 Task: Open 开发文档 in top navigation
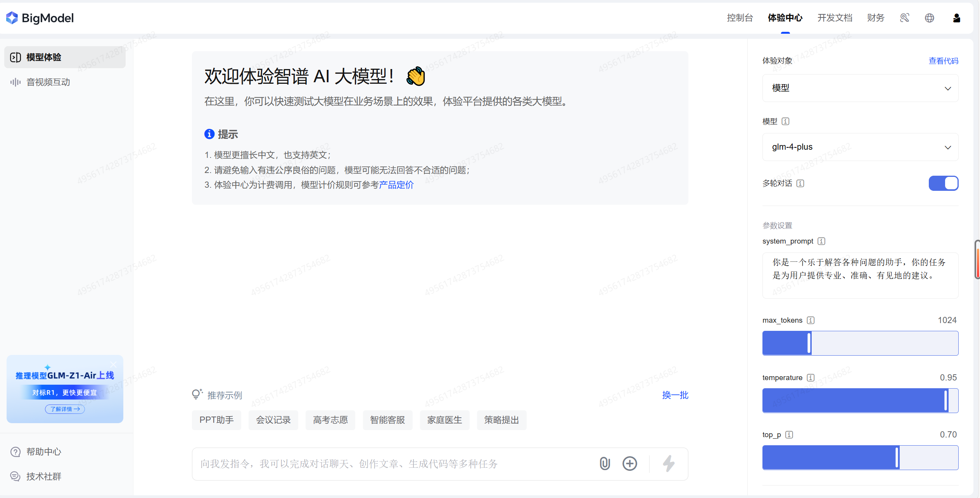[x=835, y=18]
